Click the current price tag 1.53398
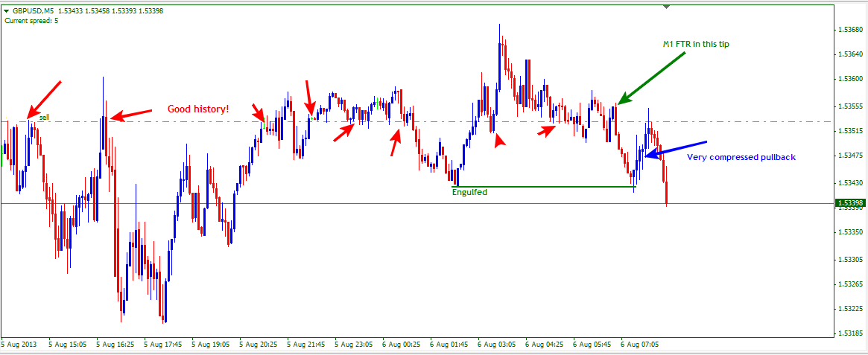868x355 pixels. click(850, 203)
